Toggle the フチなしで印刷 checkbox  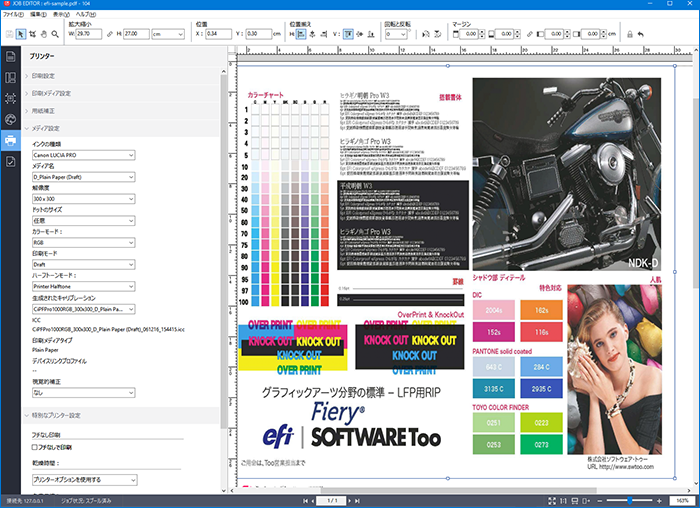click(x=34, y=447)
